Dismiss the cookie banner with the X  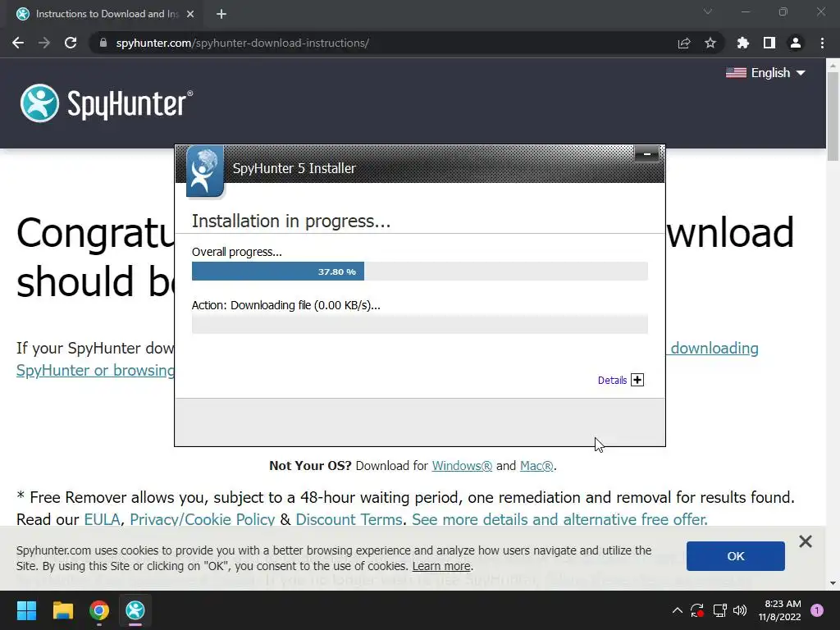click(806, 541)
